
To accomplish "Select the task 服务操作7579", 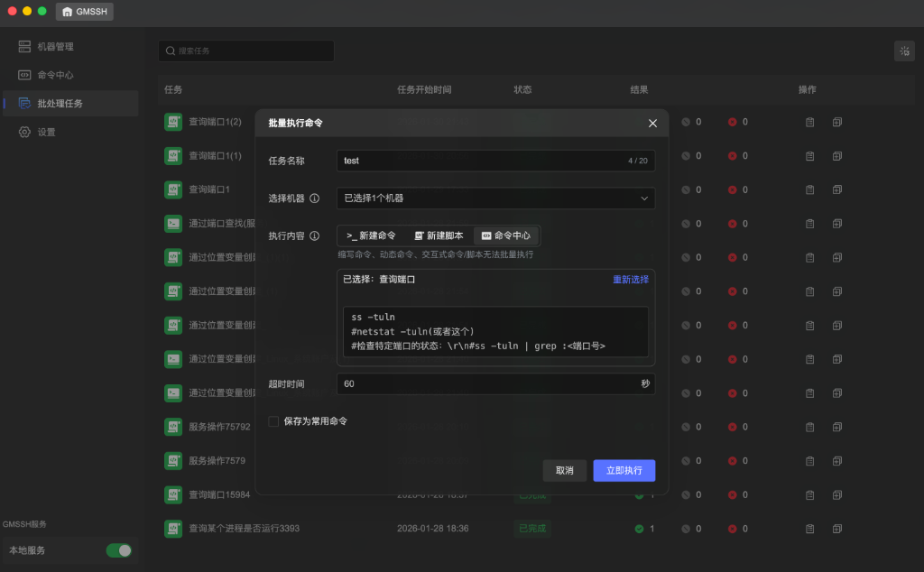I will (x=217, y=461).
